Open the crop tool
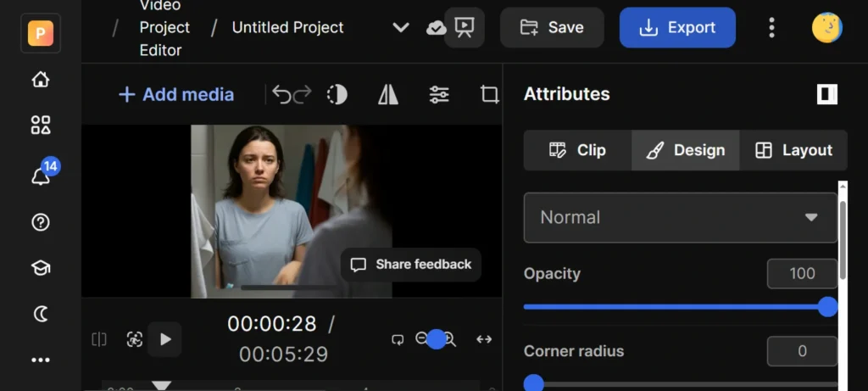Image resolution: width=868 pixels, height=391 pixels. click(489, 94)
